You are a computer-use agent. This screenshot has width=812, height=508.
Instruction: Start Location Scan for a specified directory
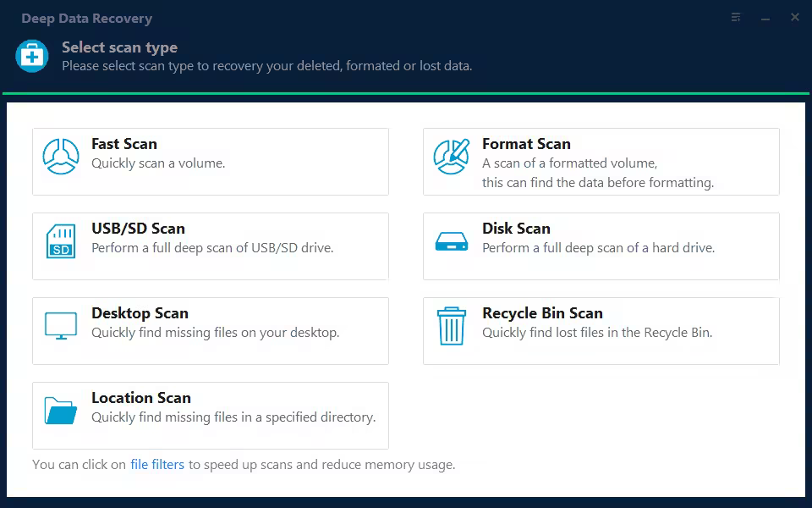(210, 415)
